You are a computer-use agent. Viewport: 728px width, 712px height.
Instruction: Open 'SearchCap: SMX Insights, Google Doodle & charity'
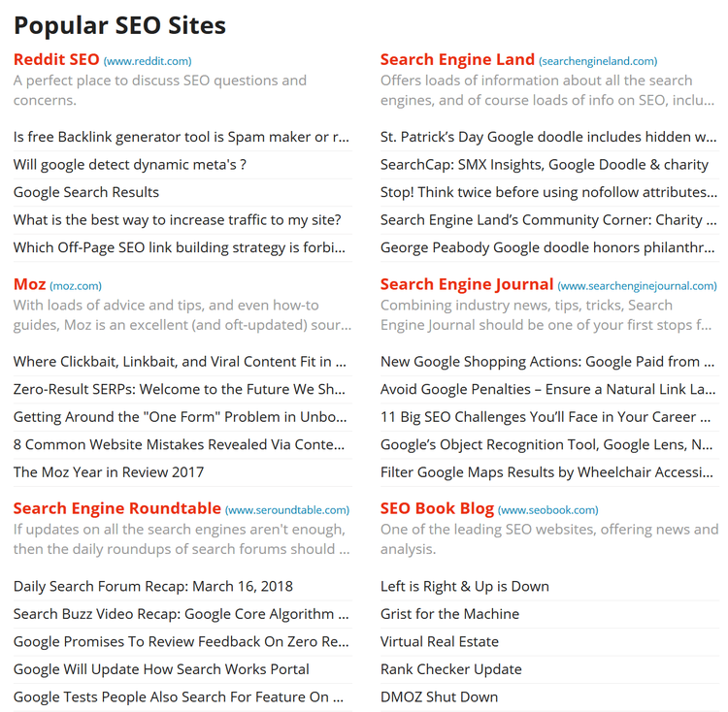(x=545, y=165)
